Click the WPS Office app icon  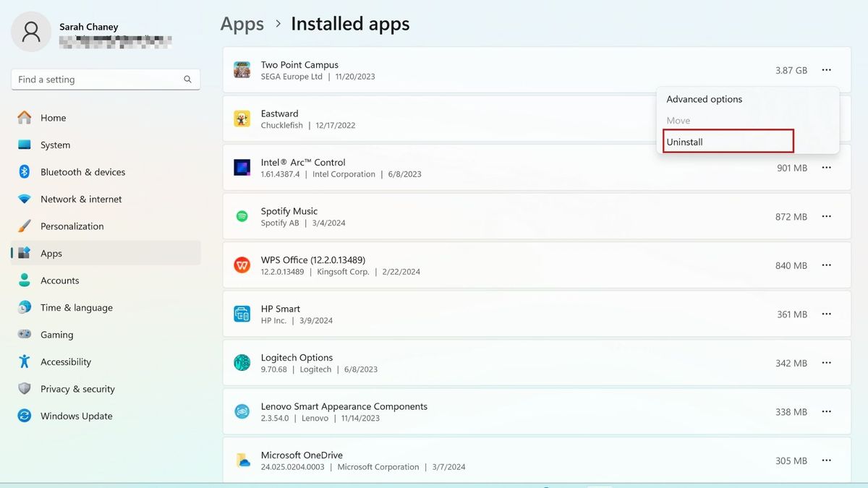(242, 265)
